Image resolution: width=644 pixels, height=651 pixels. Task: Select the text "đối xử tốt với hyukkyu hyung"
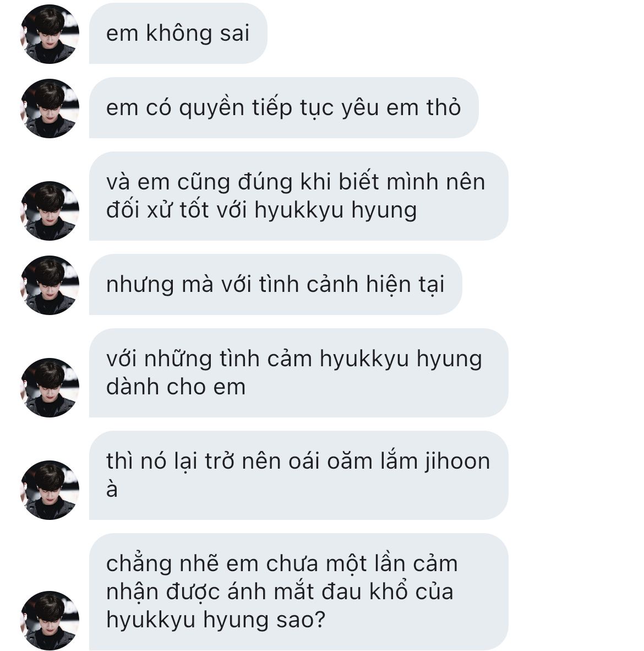tap(262, 210)
